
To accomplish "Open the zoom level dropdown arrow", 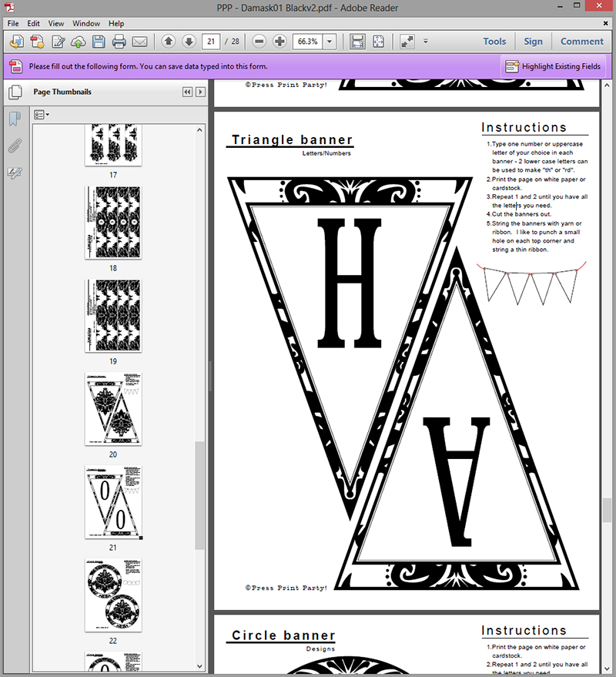I will pyautogui.click(x=330, y=42).
